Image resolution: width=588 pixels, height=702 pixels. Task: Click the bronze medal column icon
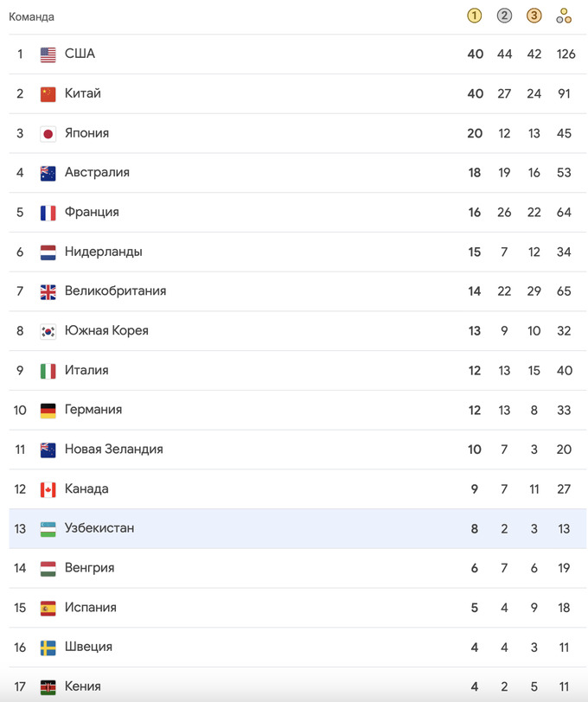[534, 16]
